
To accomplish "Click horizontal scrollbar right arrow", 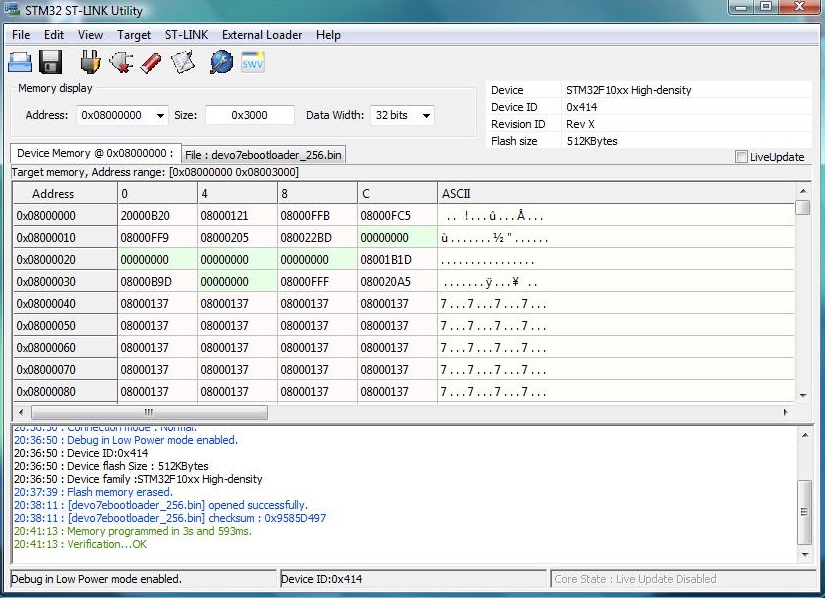I will tap(786, 412).
